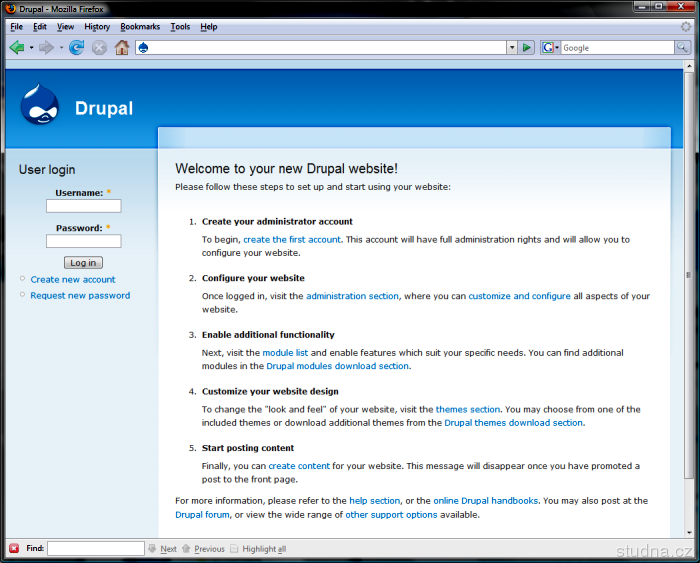700x563 pixels.
Task: Click the Welcome to your new Drupal website heading
Action: click(x=286, y=169)
